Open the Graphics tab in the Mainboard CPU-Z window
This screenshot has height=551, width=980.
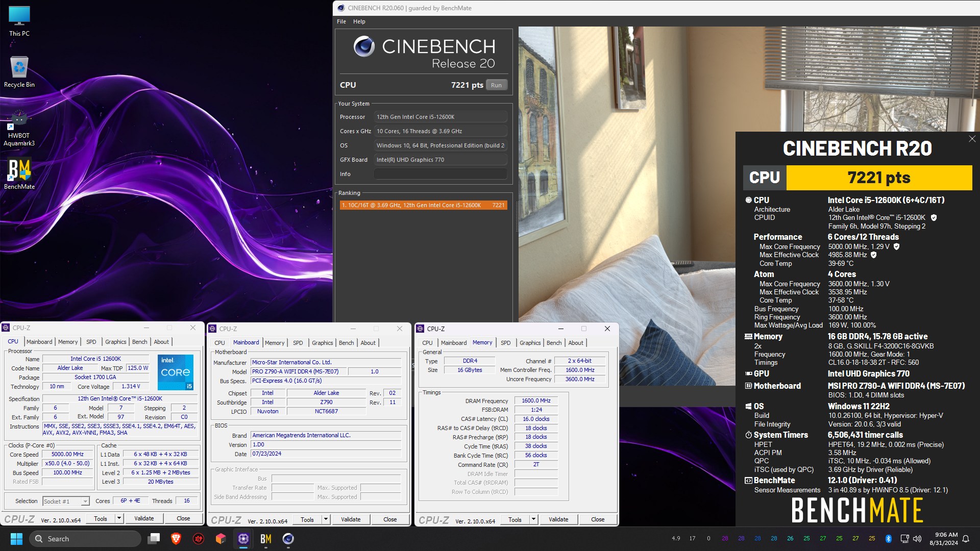(323, 343)
